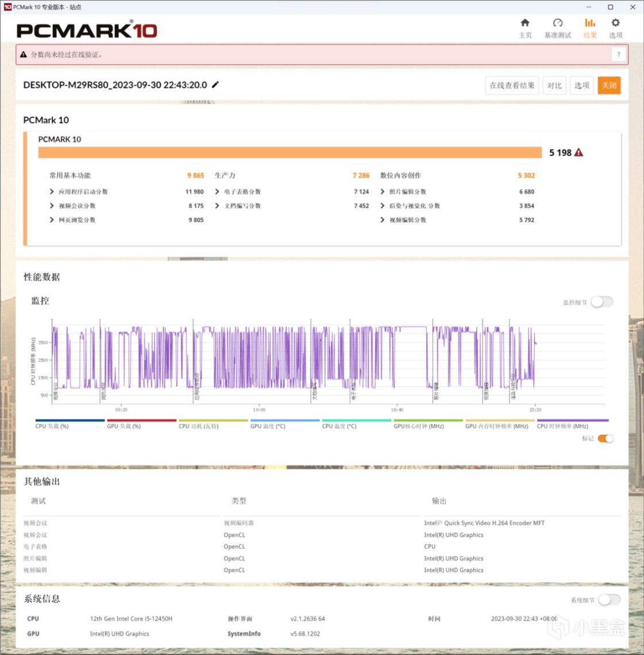Select the GPU 负载 (%) legend swatch
Viewport: 644px width, 655px height.
[142, 420]
